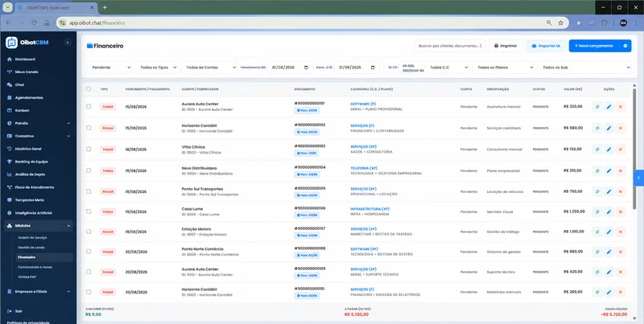Open calendar picker for Vencimento DE date

(306, 68)
